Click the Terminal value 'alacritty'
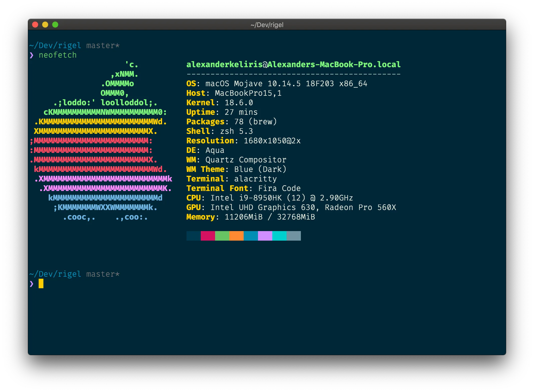This screenshot has width=534, height=392. tap(255, 179)
